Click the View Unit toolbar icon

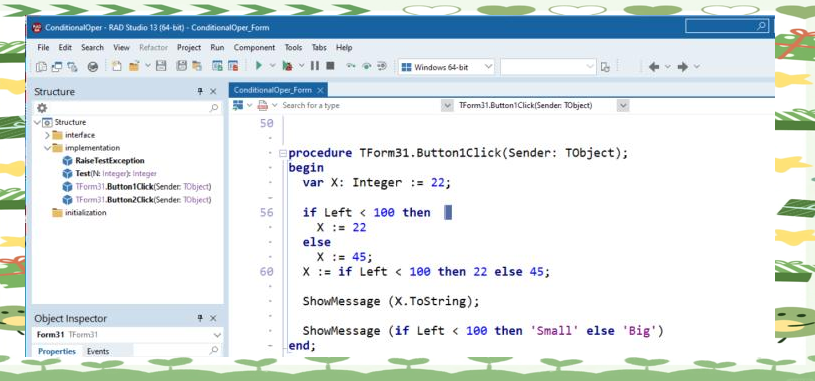(42, 67)
